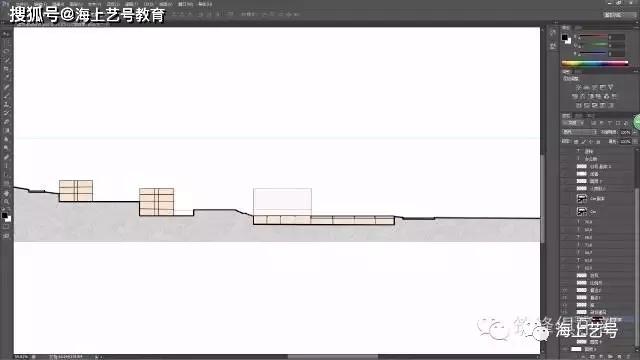The width and height of the screenshot is (640, 360).
Task: Switch to the Paths tab
Action: (x=591, y=116)
